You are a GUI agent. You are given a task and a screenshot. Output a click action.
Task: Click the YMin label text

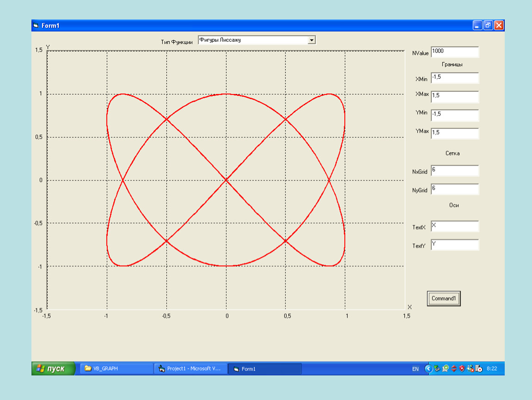pos(421,112)
